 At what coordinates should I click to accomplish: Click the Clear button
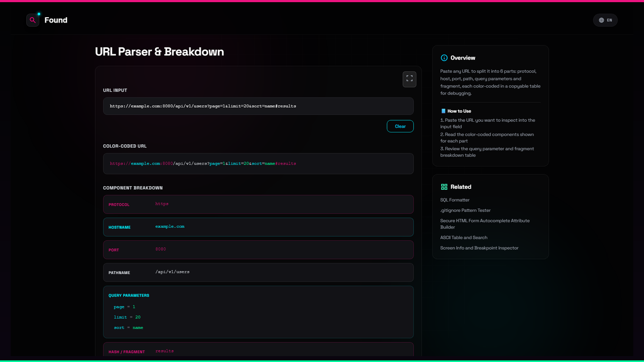point(400,127)
